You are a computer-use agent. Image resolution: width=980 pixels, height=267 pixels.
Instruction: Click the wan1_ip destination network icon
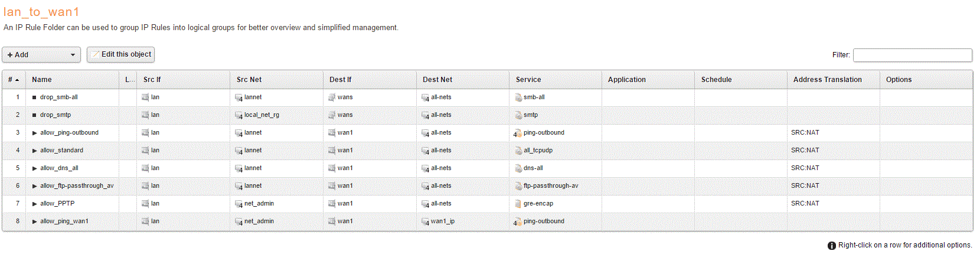[x=426, y=222]
